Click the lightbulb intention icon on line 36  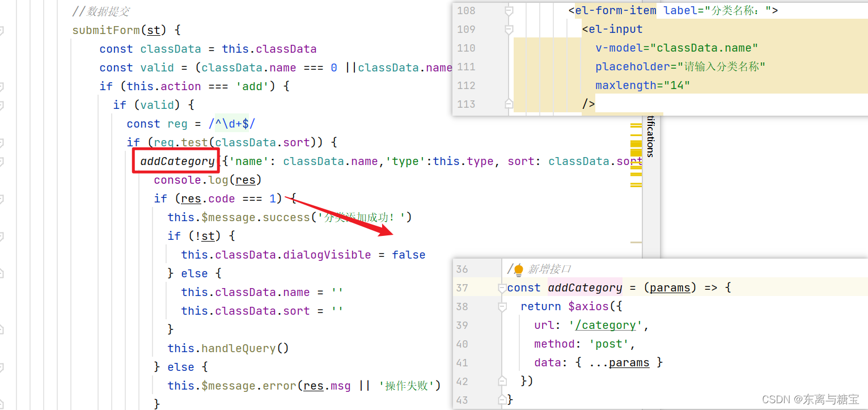click(518, 270)
